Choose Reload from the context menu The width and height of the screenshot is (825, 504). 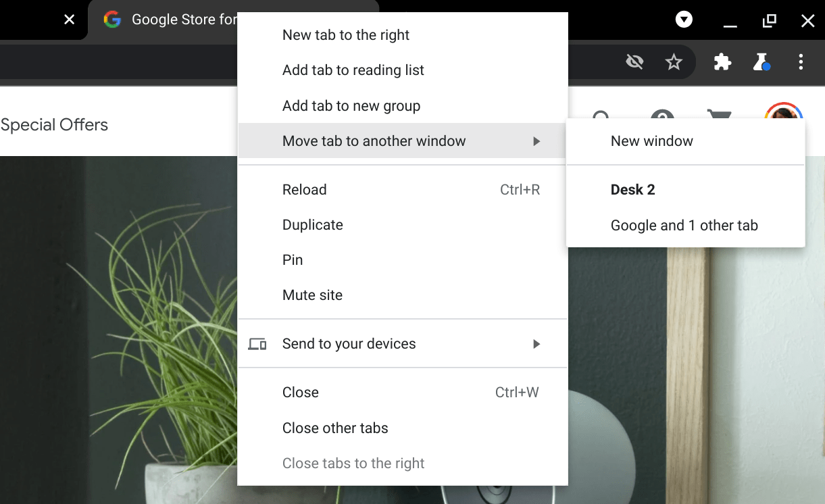[403, 190]
